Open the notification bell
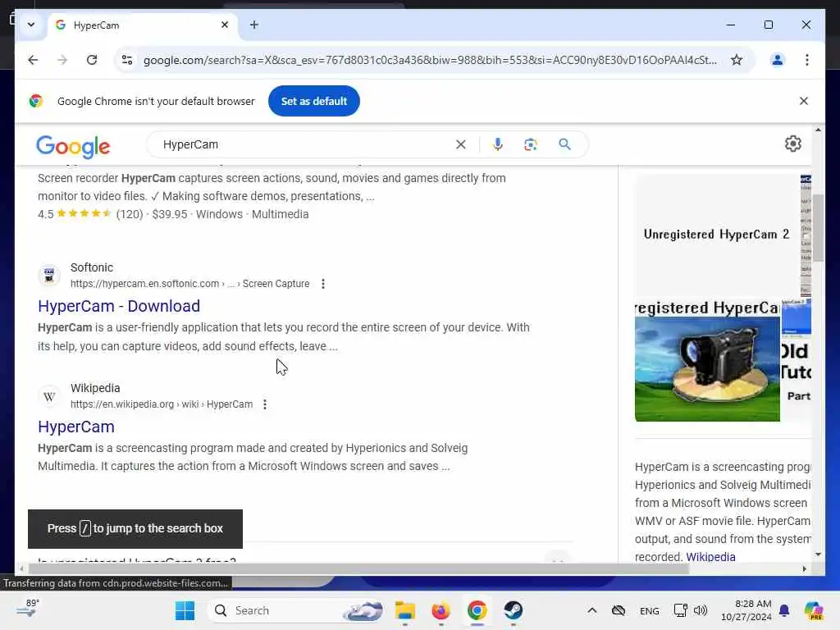This screenshot has height=630, width=840. 784,610
